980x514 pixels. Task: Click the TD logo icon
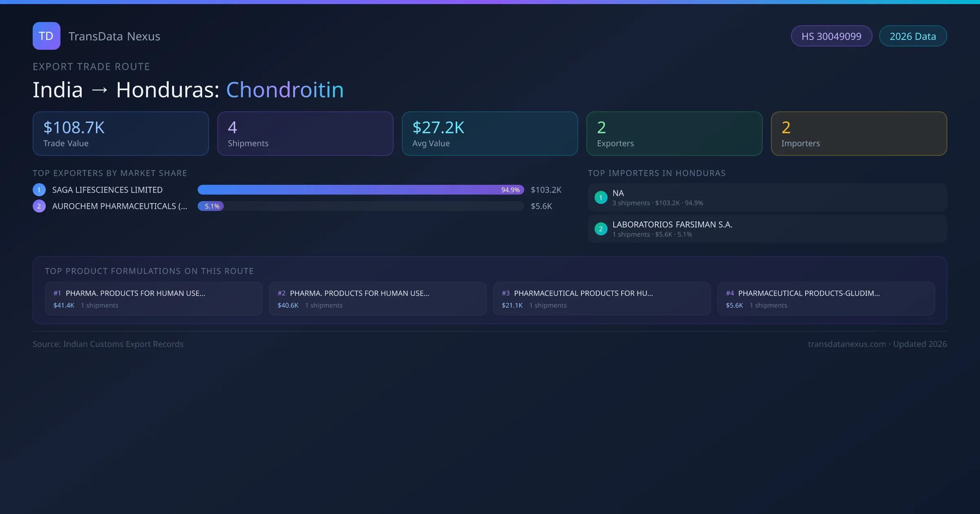[46, 36]
